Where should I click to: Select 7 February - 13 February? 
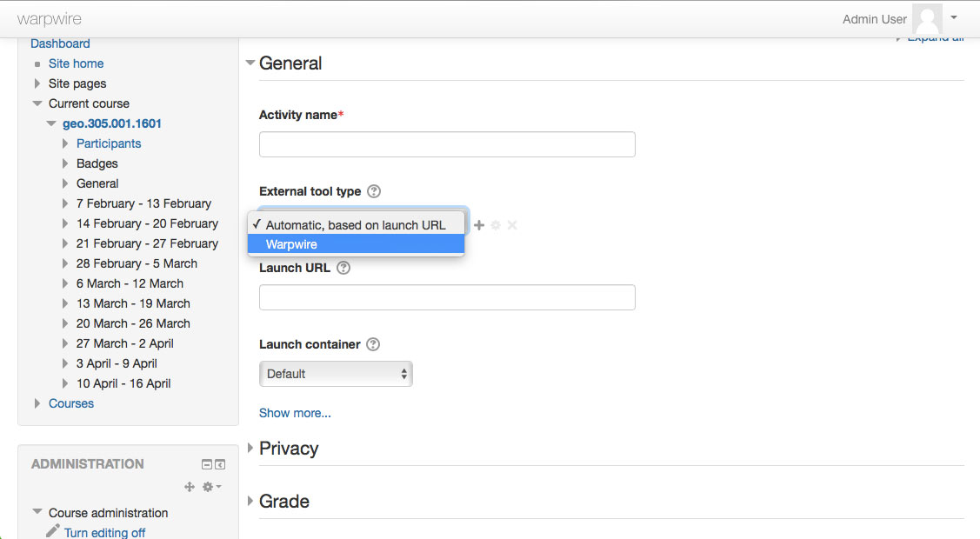coord(143,203)
